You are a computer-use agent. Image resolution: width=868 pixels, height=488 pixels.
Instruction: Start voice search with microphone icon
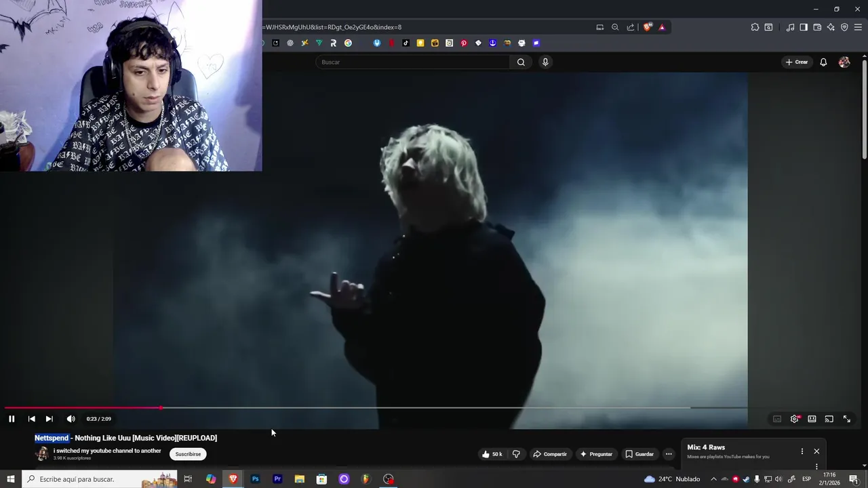coord(545,62)
